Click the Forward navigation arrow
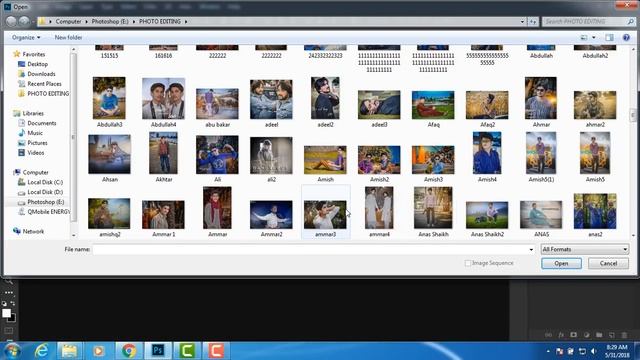The width and height of the screenshot is (640, 360). pos(24,21)
